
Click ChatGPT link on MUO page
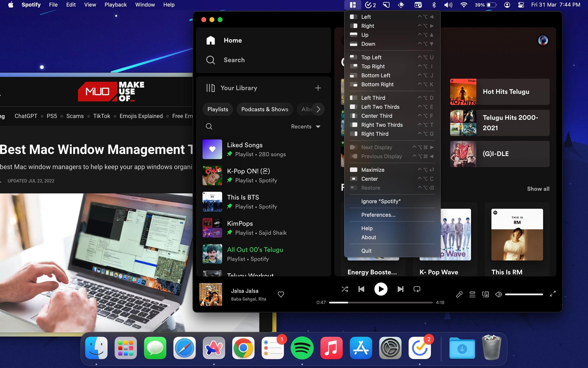(26, 116)
